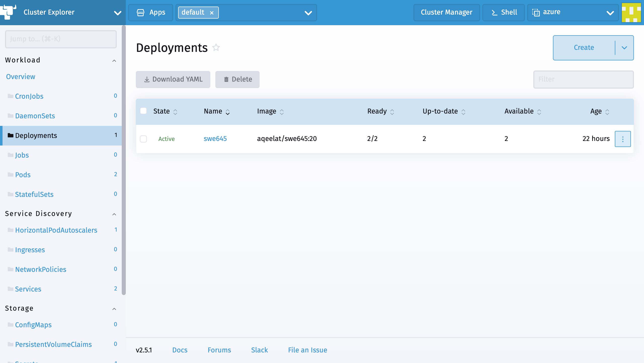The image size is (644, 363).
Task: Sort table by Age column arrows
Action: click(x=607, y=112)
